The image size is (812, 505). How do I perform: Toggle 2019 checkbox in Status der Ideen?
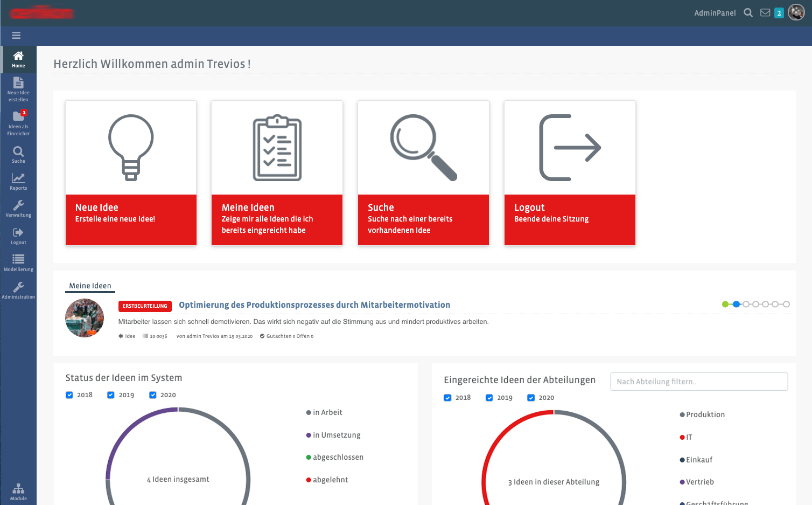(x=111, y=395)
